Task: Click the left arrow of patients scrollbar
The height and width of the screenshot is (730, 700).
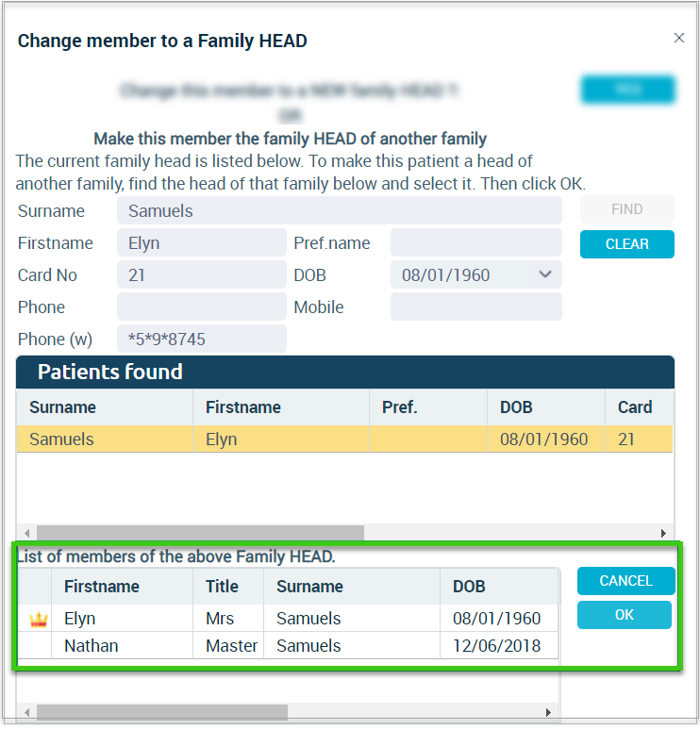Action: click(x=27, y=533)
